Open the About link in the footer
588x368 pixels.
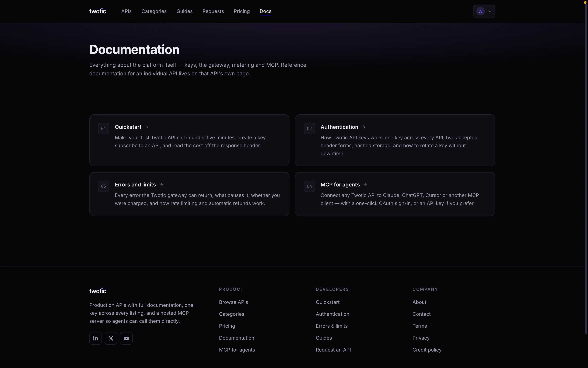(x=419, y=302)
